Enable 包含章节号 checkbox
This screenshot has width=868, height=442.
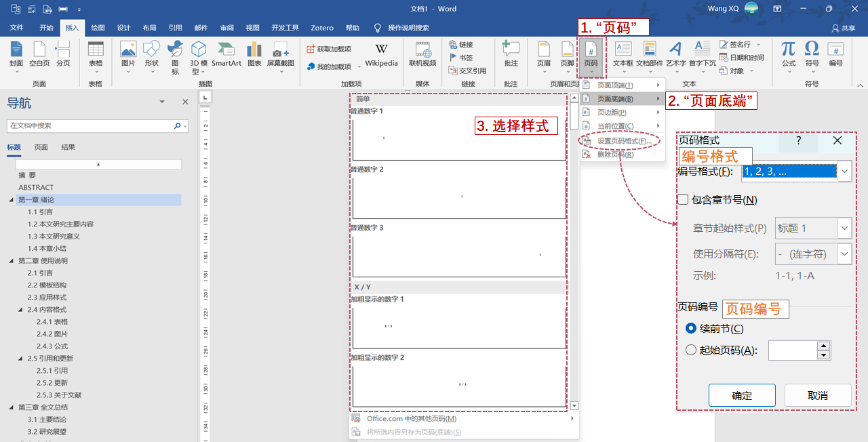683,200
